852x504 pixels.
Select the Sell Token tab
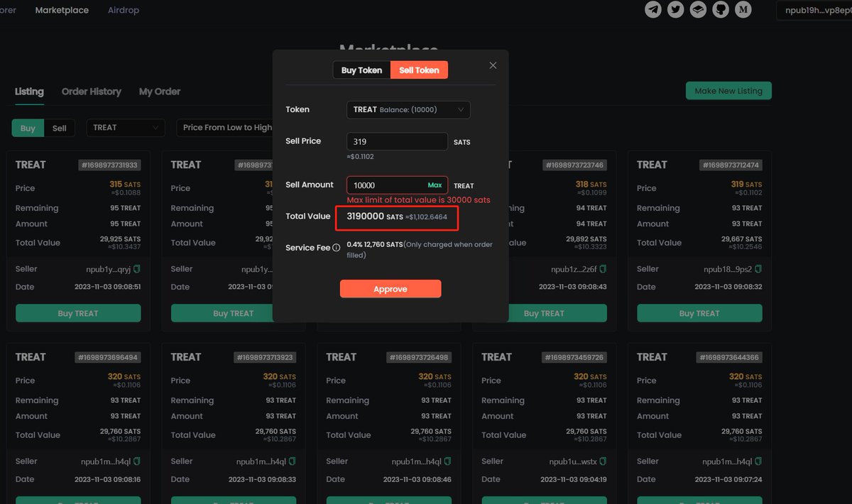pyautogui.click(x=419, y=70)
